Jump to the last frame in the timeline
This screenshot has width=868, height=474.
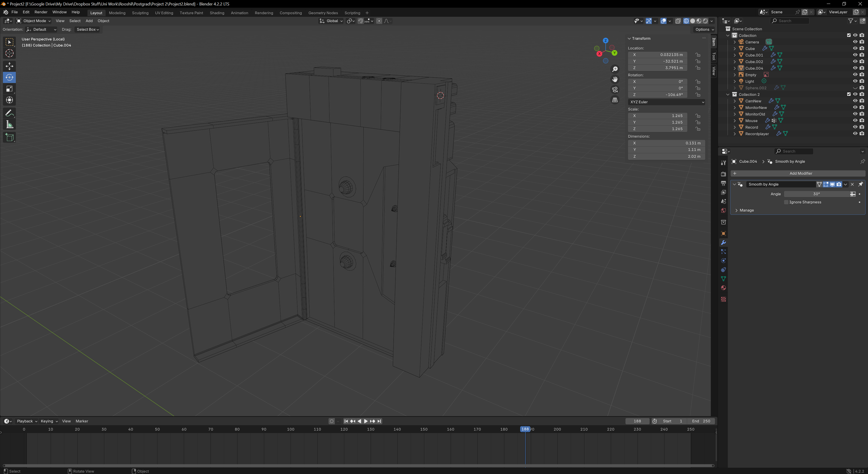[379, 421]
